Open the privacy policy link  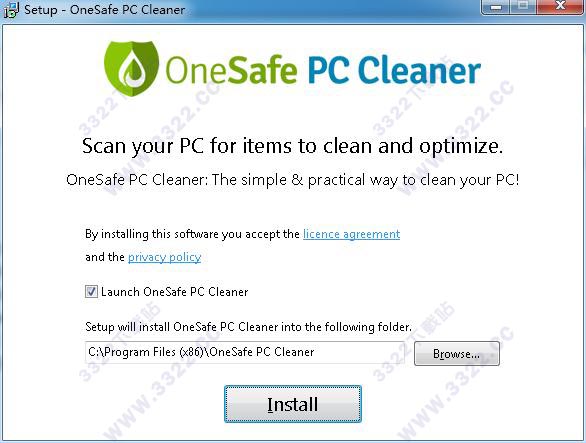164,257
